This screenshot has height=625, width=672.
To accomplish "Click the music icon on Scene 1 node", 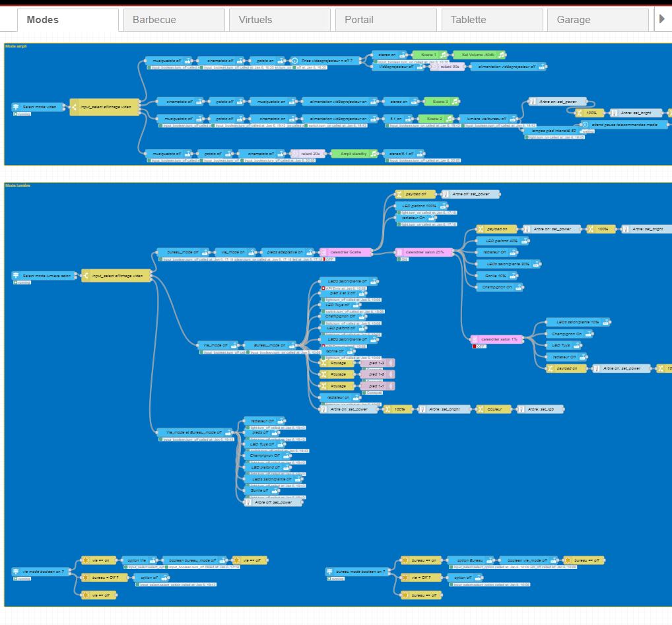I will point(443,55).
